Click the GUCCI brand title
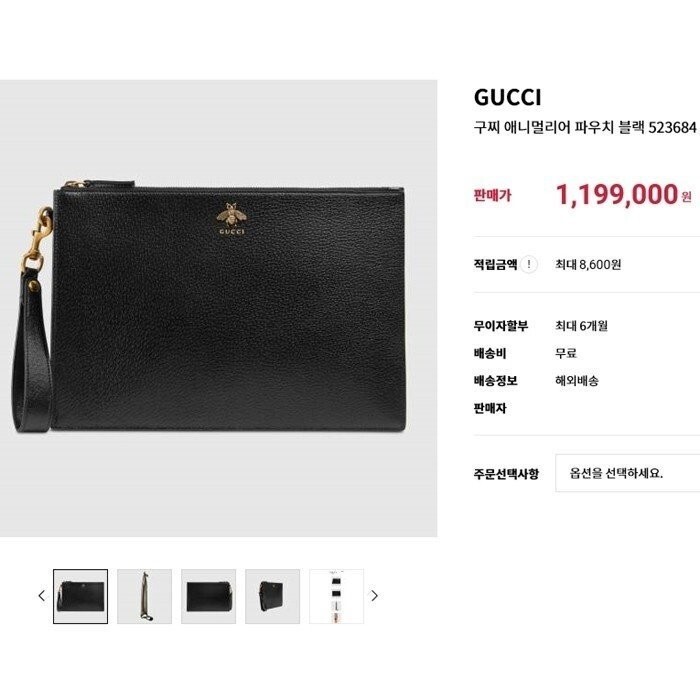Viewport: 700px width, 700px height. (508, 97)
